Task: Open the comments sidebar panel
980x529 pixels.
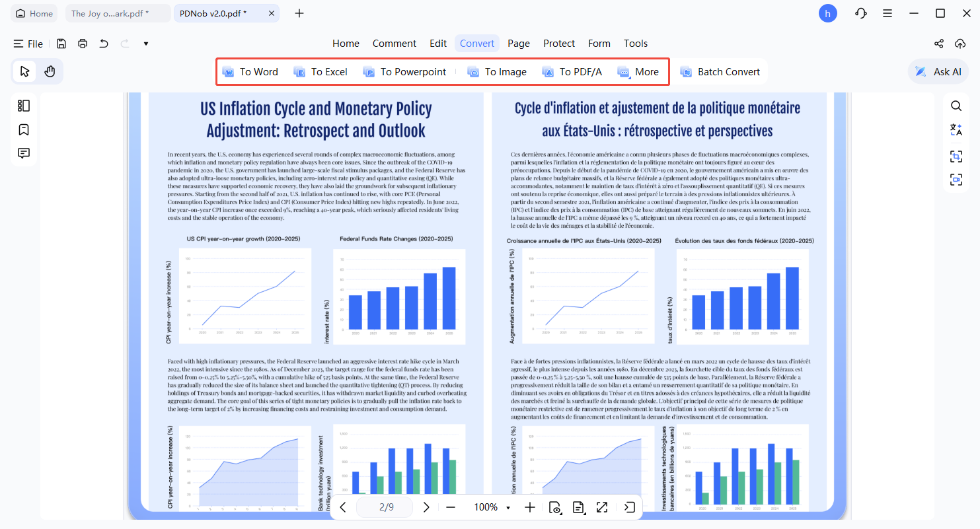Action: tap(24, 153)
